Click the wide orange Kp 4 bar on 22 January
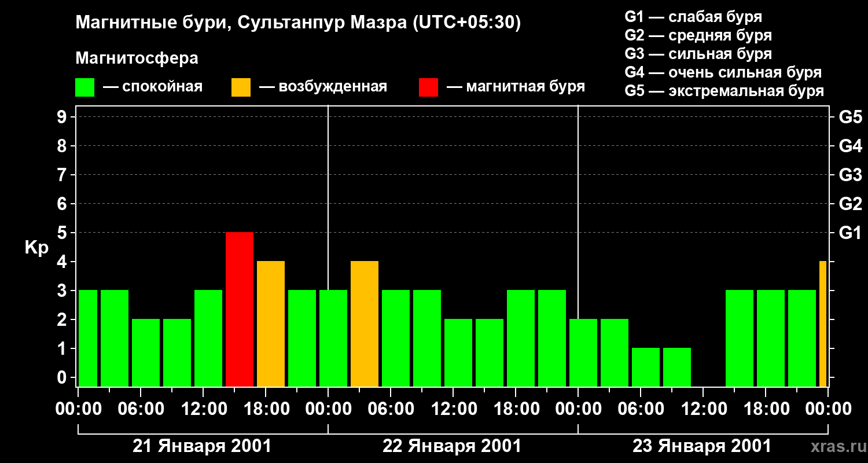The width and height of the screenshot is (868, 463). pos(365,324)
